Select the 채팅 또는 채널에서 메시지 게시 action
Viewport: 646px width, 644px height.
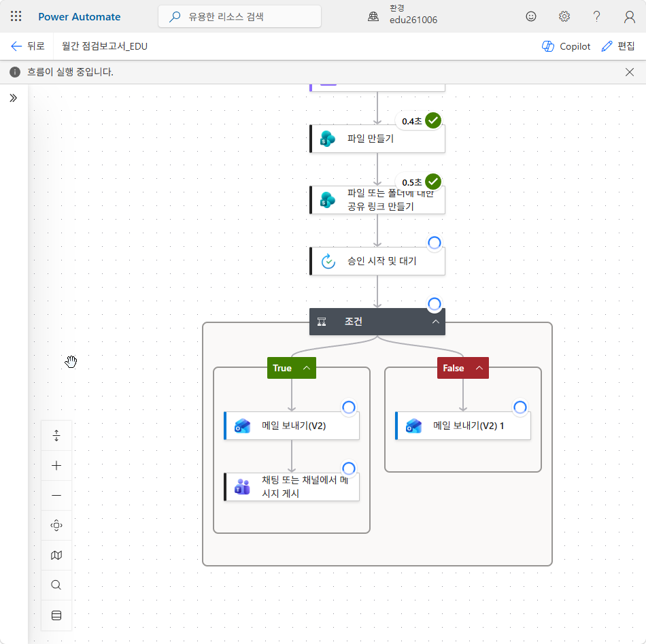tap(292, 487)
